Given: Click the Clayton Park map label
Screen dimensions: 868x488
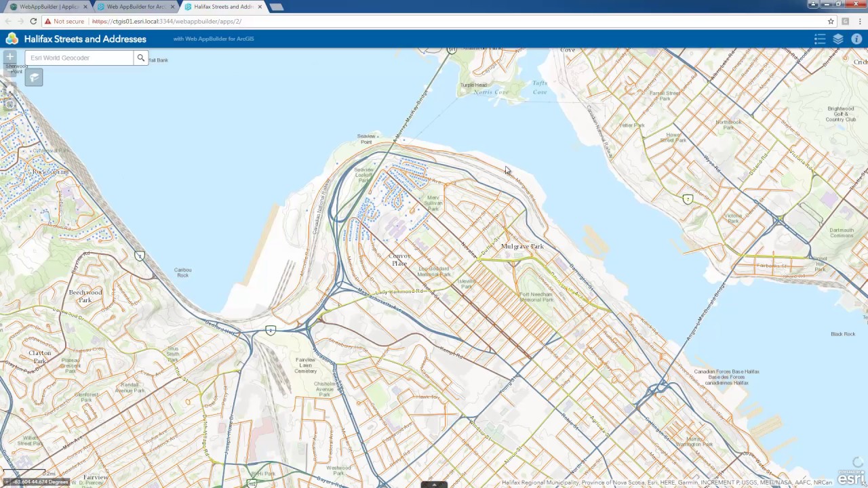Looking at the screenshot, I should click(x=40, y=357).
